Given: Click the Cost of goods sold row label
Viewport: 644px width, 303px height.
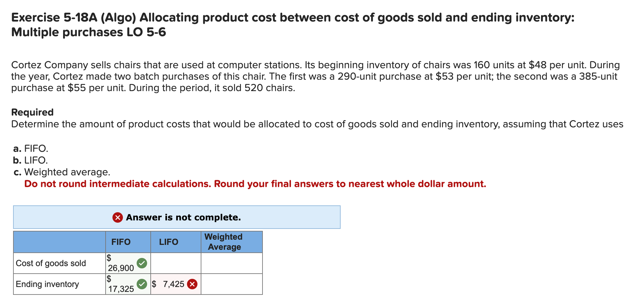Looking at the screenshot, I should 51,263.
